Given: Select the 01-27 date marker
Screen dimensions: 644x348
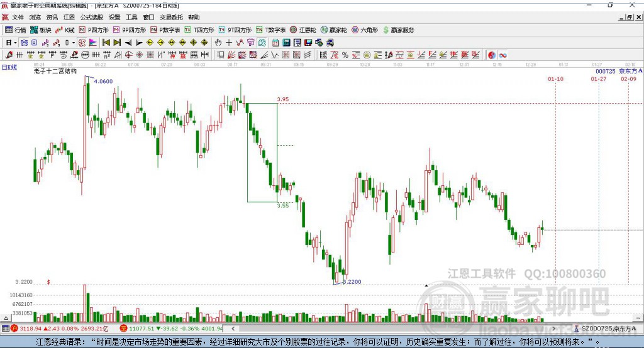Looking at the screenshot, I should click(599, 79).
